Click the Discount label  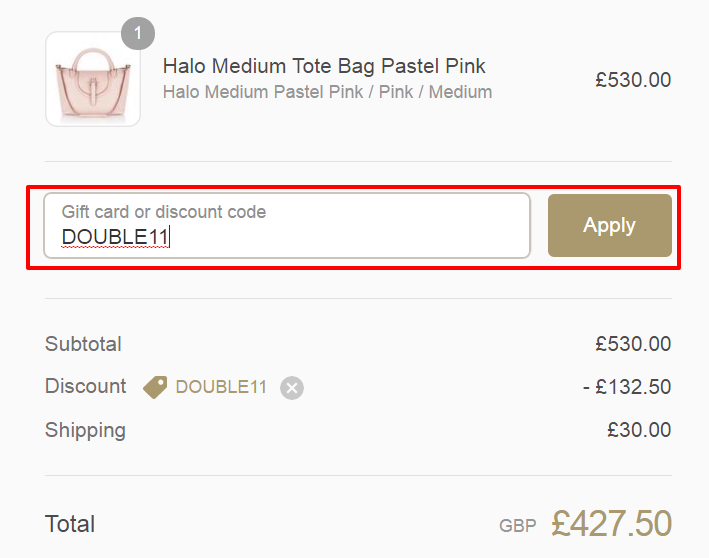click(x=86, y=386)
